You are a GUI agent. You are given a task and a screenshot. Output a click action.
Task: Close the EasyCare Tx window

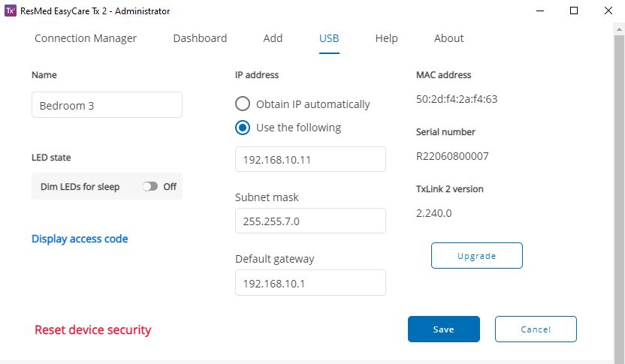click(x=608, y=11)
